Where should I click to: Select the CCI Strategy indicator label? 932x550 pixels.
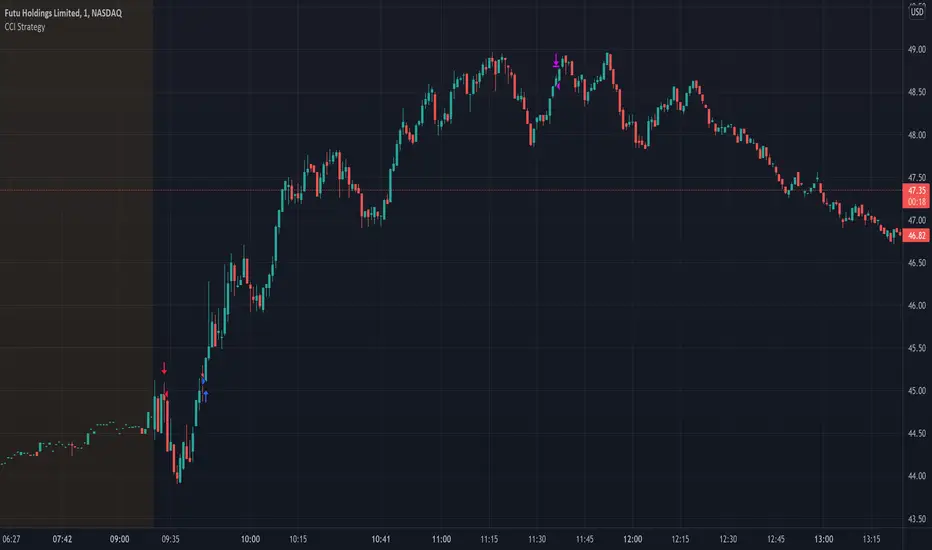(x=29, y=27)
